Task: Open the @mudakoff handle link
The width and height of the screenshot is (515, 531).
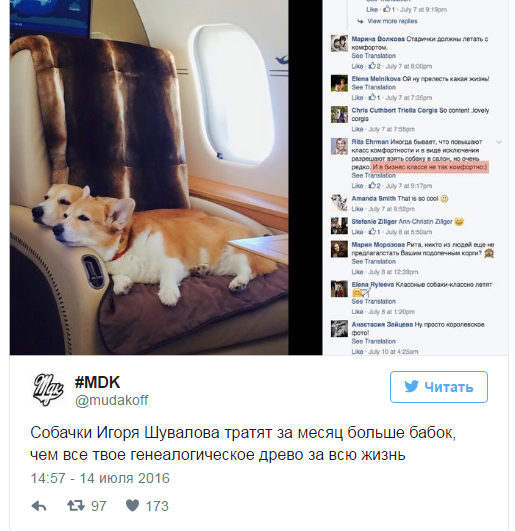Action: pos(111,401)
